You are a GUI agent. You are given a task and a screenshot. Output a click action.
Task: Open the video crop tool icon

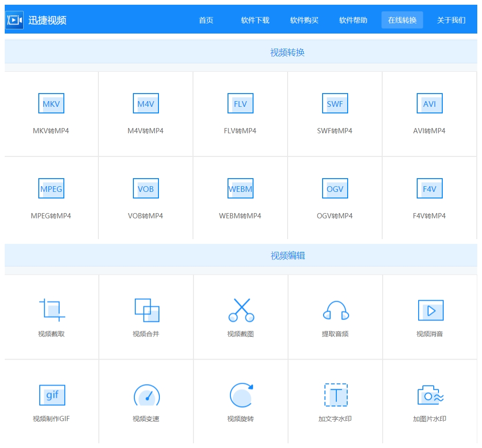point(52,310)
